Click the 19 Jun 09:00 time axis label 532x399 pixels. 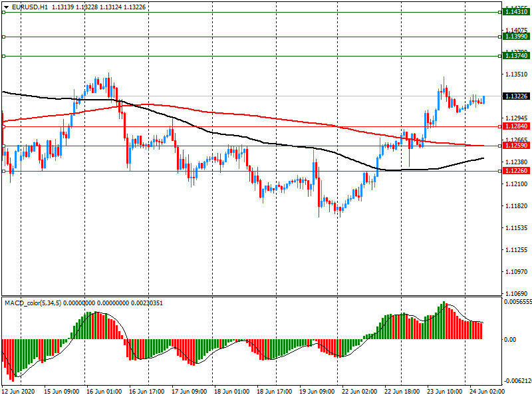tap(317, 392)
